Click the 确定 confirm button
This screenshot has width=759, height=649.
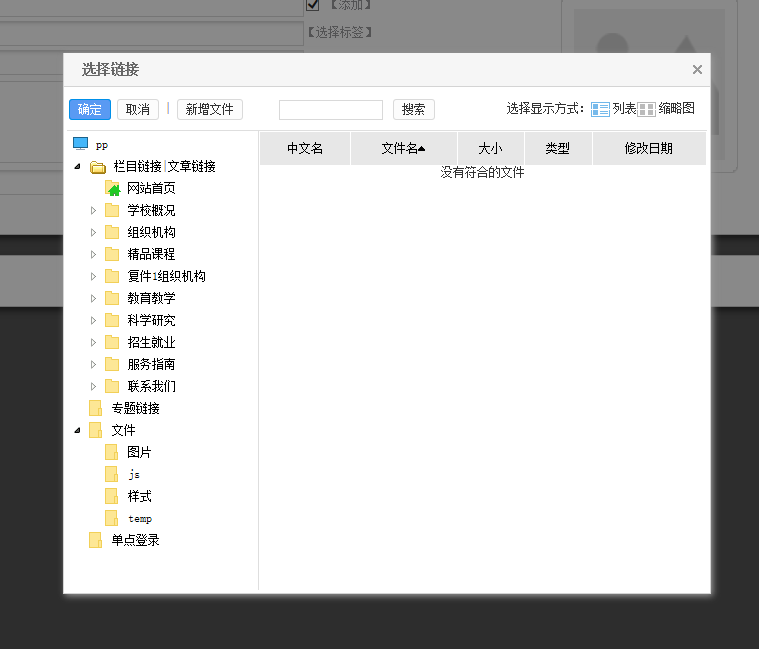click(90, 109)
